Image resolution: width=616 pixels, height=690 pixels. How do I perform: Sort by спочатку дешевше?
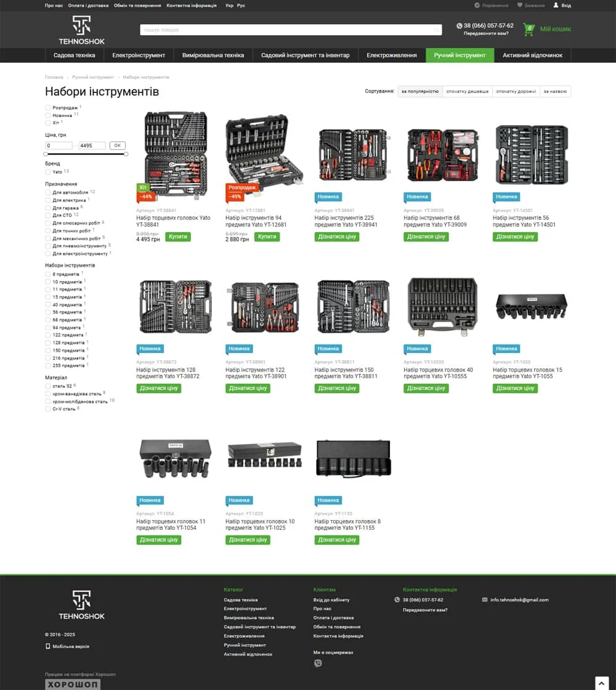467,92
